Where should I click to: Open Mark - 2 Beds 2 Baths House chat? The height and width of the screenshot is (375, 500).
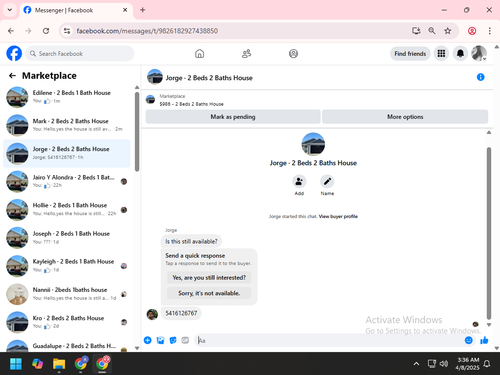tap(67, 125)
